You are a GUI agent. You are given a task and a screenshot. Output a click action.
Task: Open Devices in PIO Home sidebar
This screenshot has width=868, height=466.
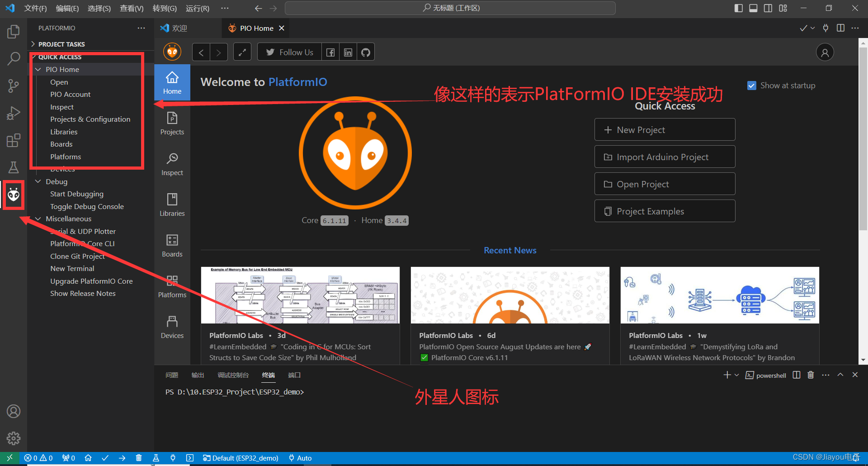[x=172, y=327]
